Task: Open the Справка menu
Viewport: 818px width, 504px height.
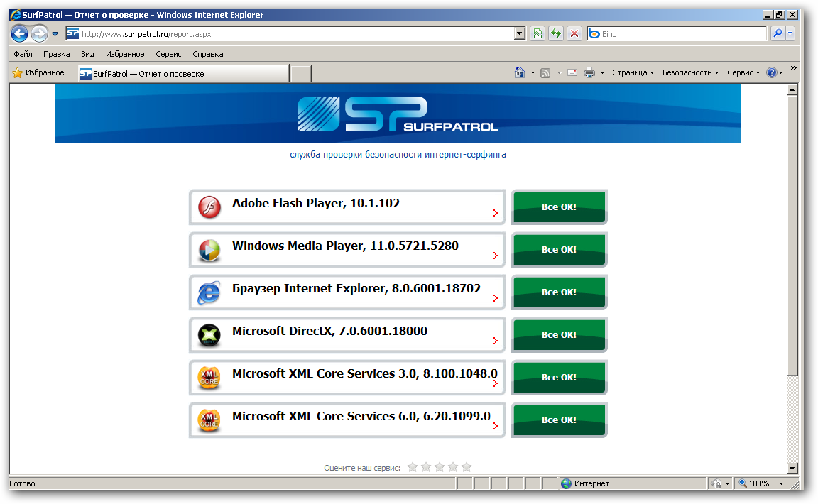Action: pos(207,54)
